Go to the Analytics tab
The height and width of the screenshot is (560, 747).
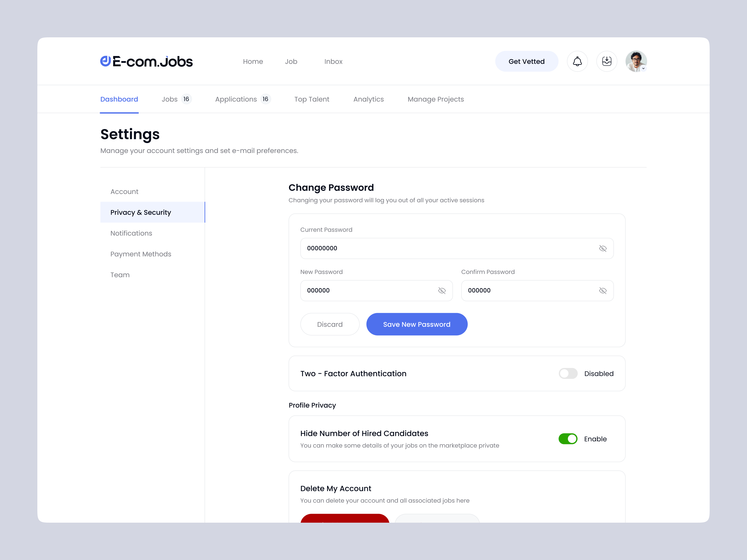[x=368, y=99]
